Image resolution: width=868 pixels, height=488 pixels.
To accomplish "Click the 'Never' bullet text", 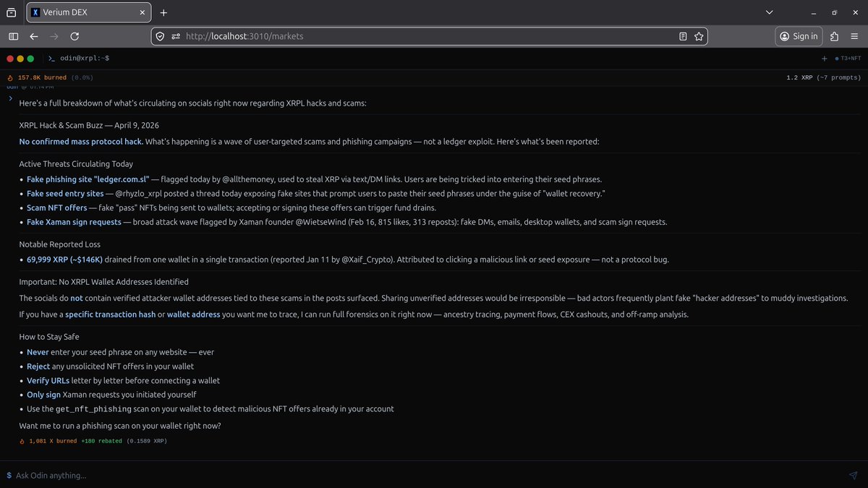I will tap(38, 352).
